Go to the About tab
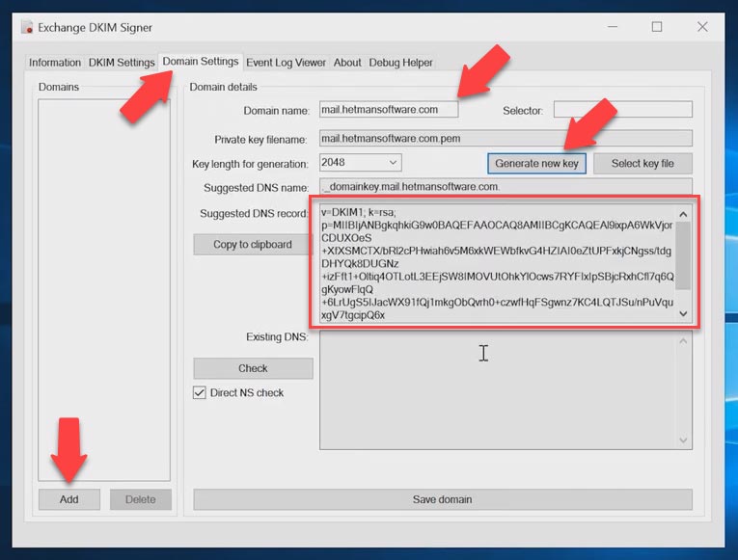The image size is (738, 560). [347, 63]
